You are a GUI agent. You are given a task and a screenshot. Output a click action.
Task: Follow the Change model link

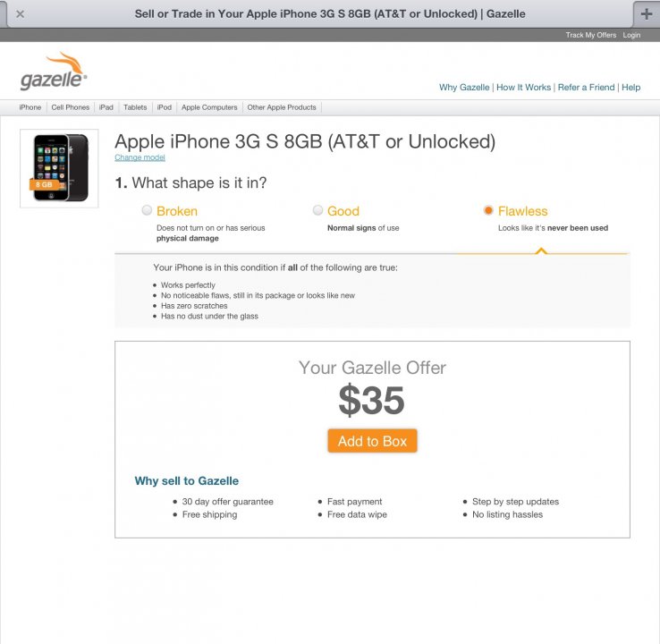point(140,157)
